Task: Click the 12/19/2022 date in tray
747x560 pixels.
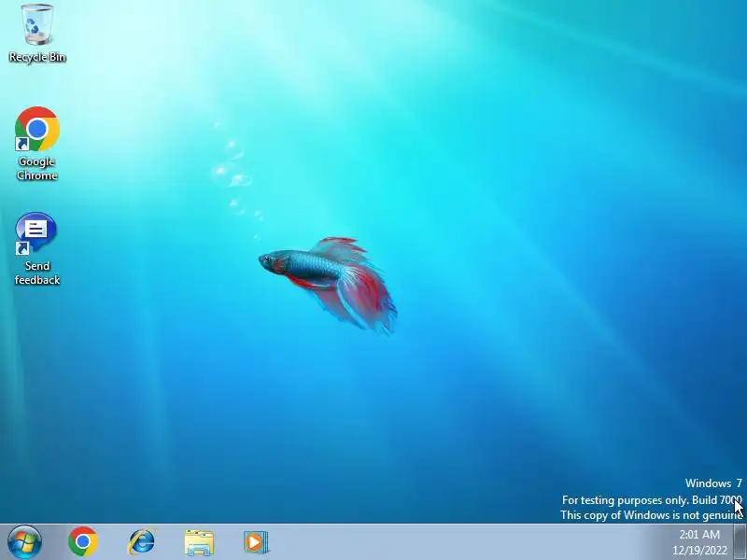Action: coord(699,551)
